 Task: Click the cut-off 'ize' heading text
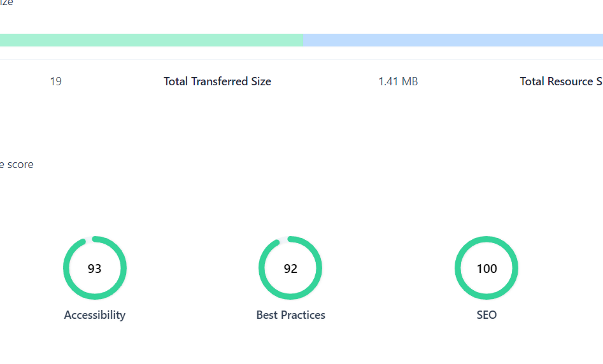tap(6, 3)
